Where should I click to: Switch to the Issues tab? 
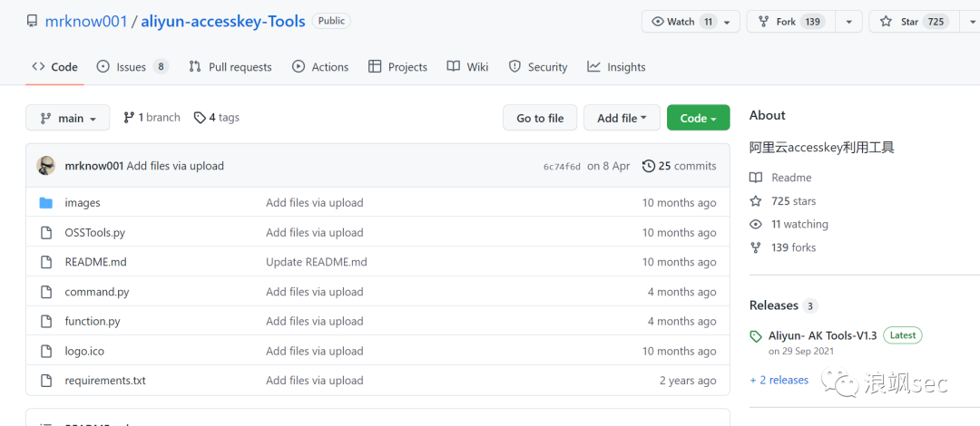click(x=132, y=67)
